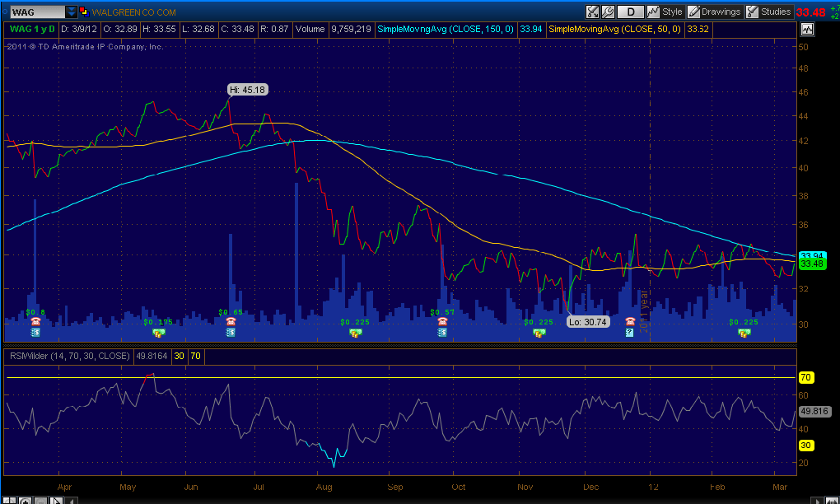Image resolution: width=840 pixels, height=504 pixels.
Task: Click the WALGREEN CO COM company name
Action: 134,12
